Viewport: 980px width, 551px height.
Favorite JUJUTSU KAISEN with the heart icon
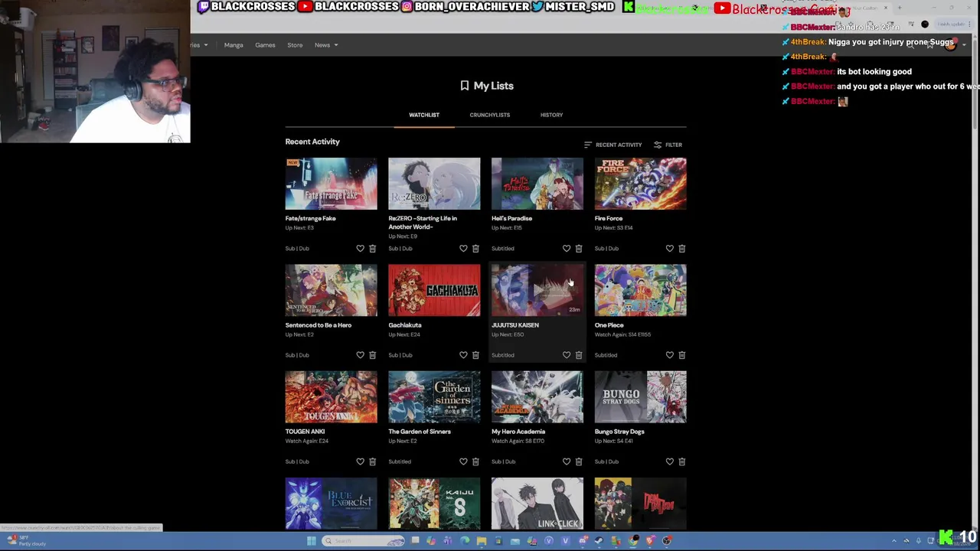[567, 355]
